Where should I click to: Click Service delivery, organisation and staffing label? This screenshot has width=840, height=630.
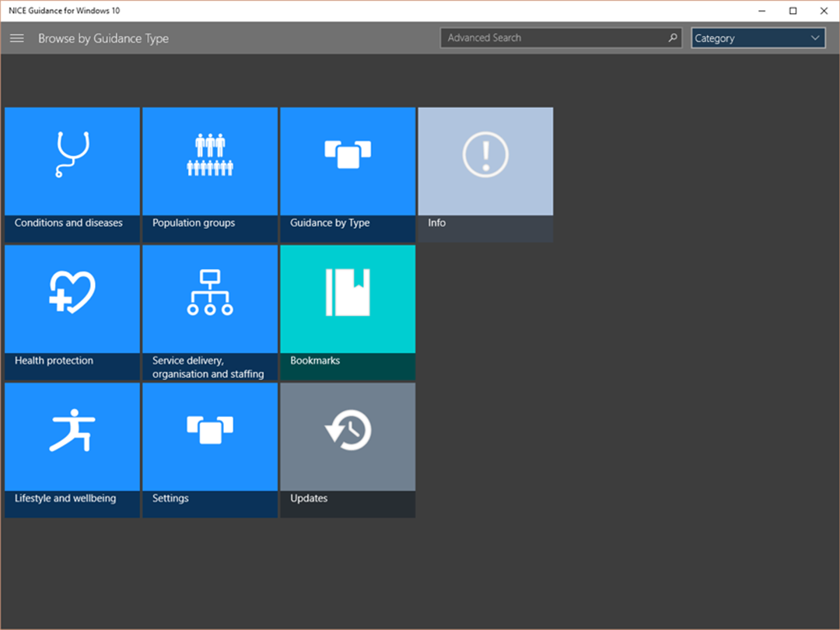tap(208, 367)
